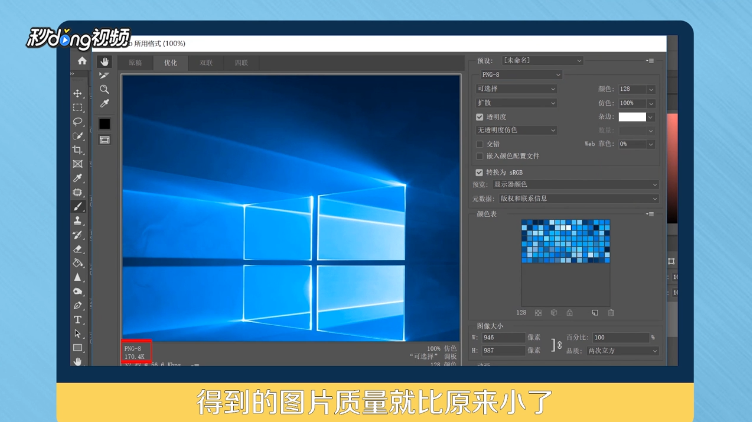Click shift colors to web palette cube icon

554,313
